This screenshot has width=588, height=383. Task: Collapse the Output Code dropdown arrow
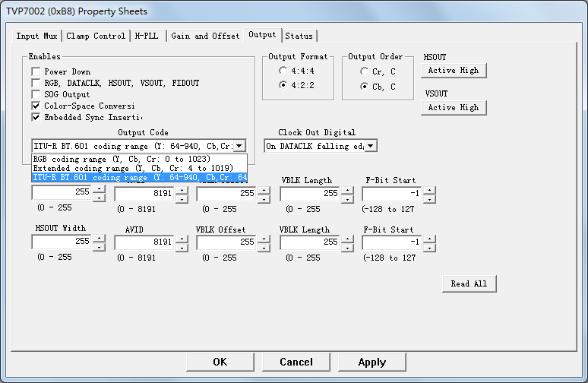tap(239, 146)
